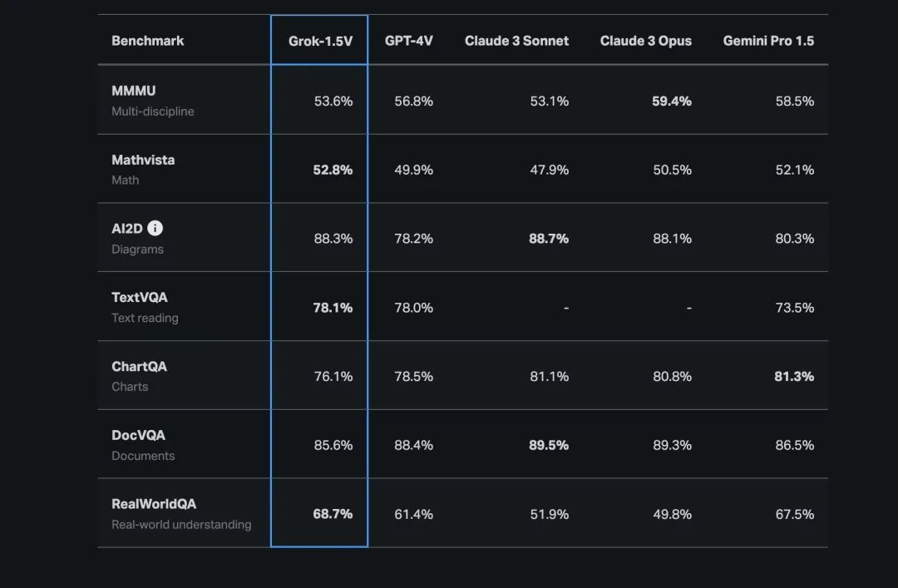Click the AI2D info icon
Viewport: 898px width, 588px height.
click(x=155, y=228)
